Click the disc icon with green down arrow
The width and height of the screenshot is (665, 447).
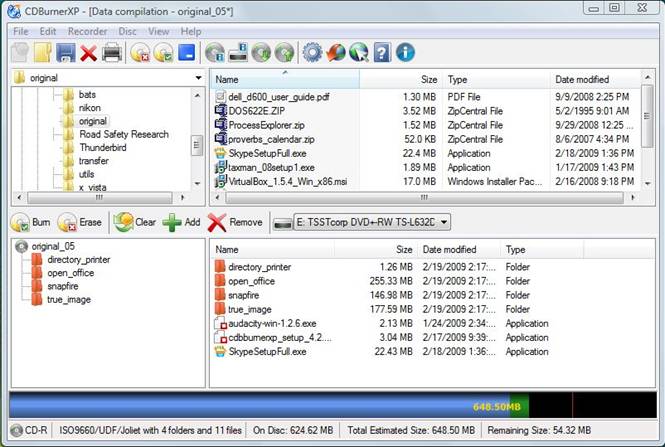(x=261, y=53)
